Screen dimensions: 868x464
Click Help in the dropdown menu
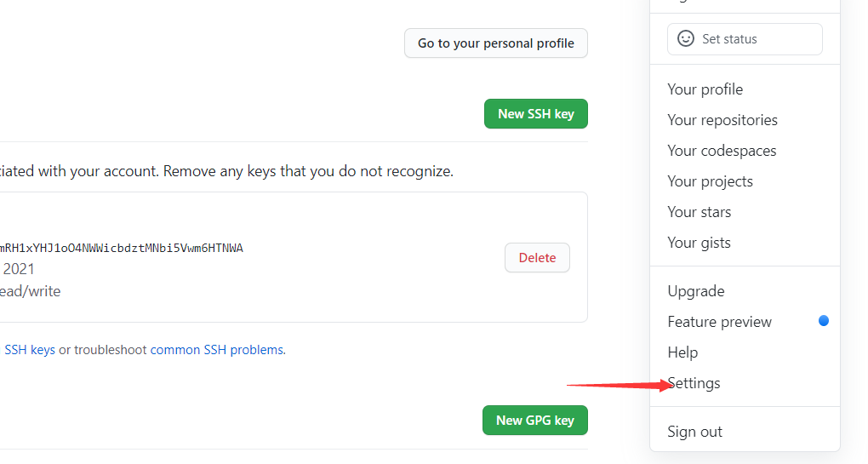pyautogui.click(x=682, y=352)
